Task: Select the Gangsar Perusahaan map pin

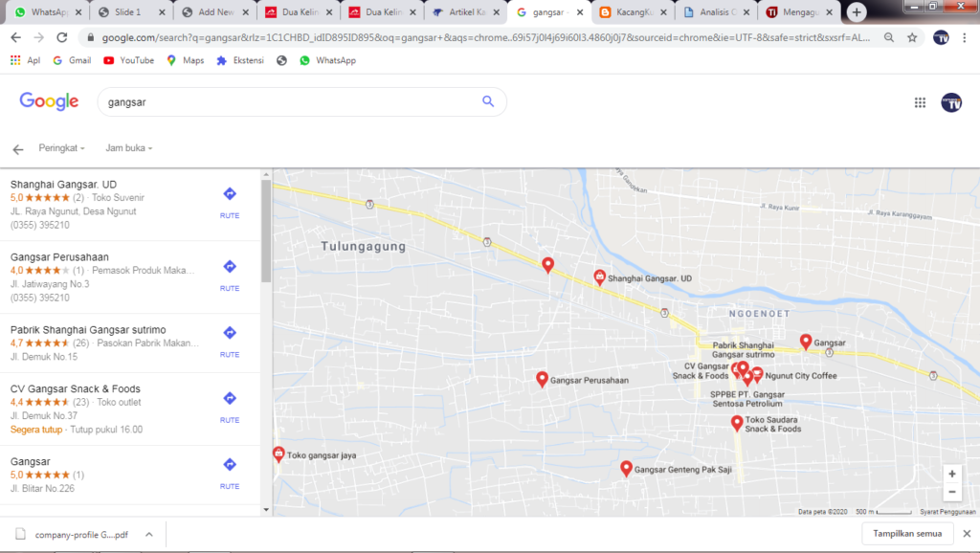Action: (x=542, y=379)
